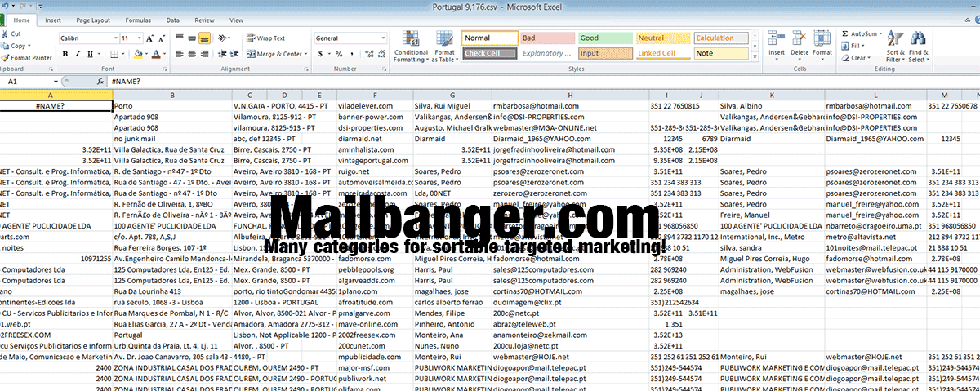Image resolution: width=980 pixels, height=391 pixels.
Task: Switch to the Insert tab
Action: [x=53, y=20]
